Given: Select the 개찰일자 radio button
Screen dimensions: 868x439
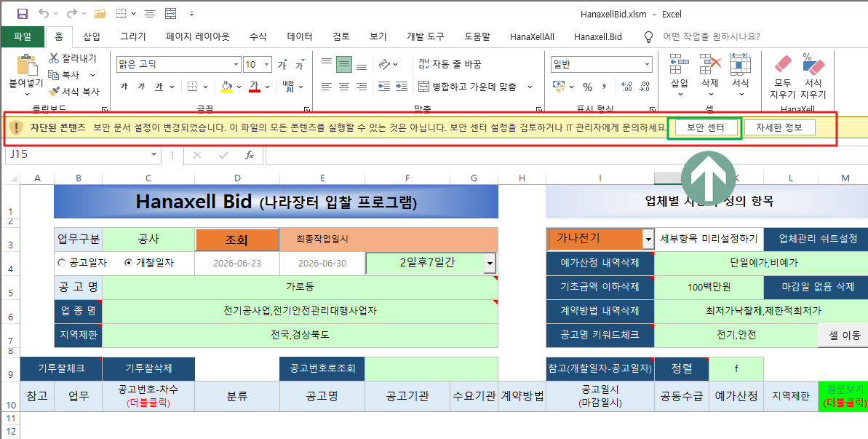Looking at the screenshot, I should (x=129, y=263).
